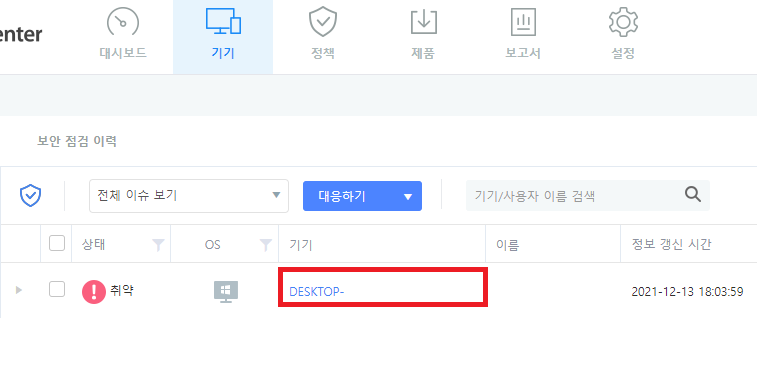757x368 pixels.
Task: Toggle the select-all checkbox in table header
Action: point(57,243)
